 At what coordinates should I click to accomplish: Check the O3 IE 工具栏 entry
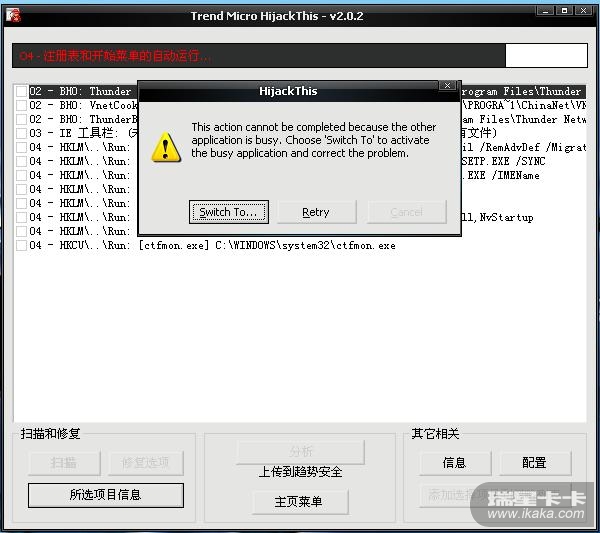coord(21,133)
